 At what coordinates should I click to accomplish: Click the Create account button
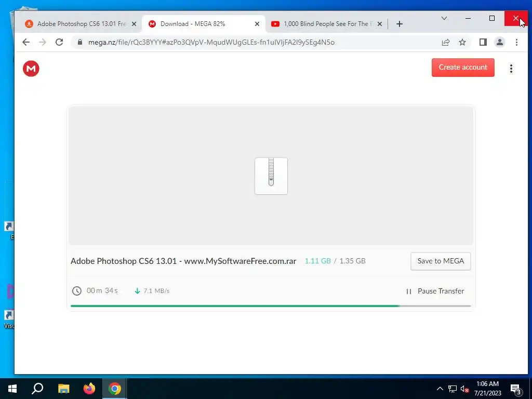[463, 67]
